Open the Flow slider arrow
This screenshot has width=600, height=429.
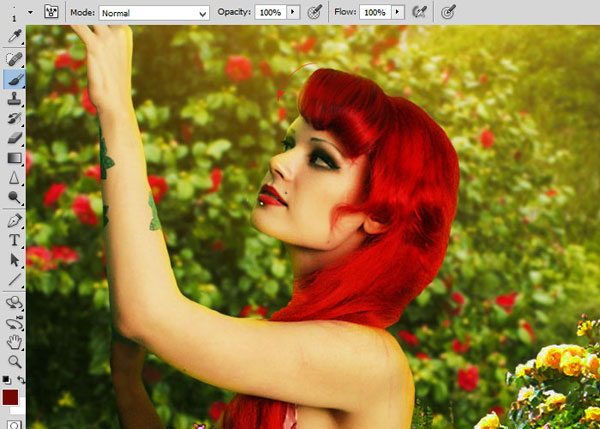pos(398,12)
